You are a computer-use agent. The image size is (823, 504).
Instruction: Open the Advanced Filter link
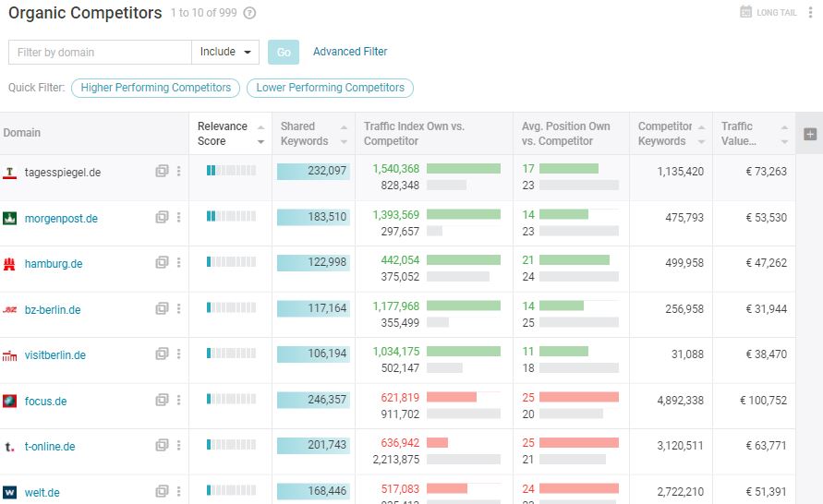click(x=350, y=52)
